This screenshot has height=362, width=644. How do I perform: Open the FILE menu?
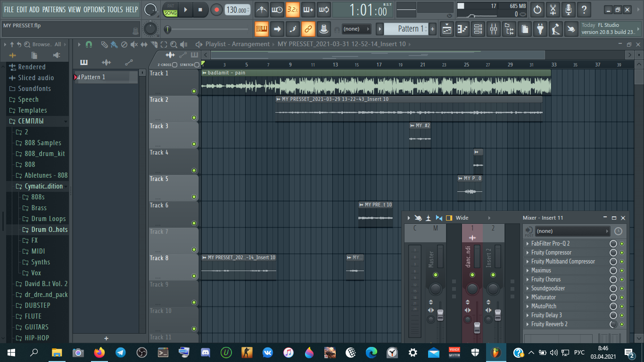coord(9,9)
